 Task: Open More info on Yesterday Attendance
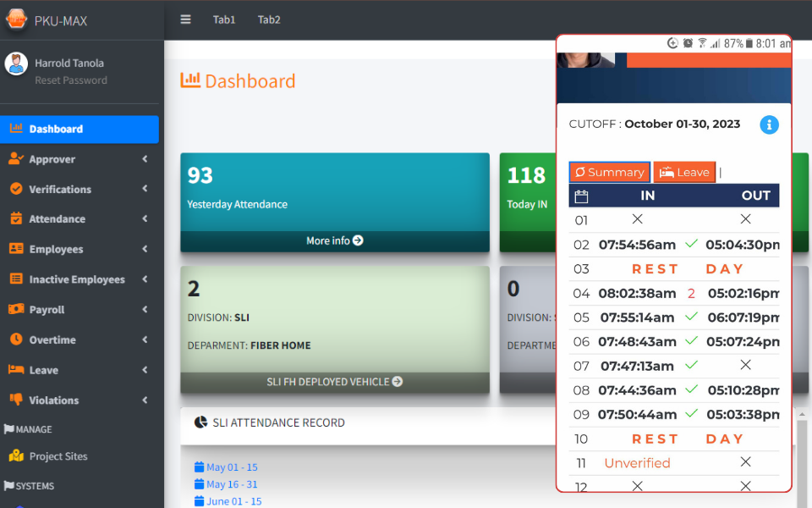pyautogui.click(x=334, y=240)
